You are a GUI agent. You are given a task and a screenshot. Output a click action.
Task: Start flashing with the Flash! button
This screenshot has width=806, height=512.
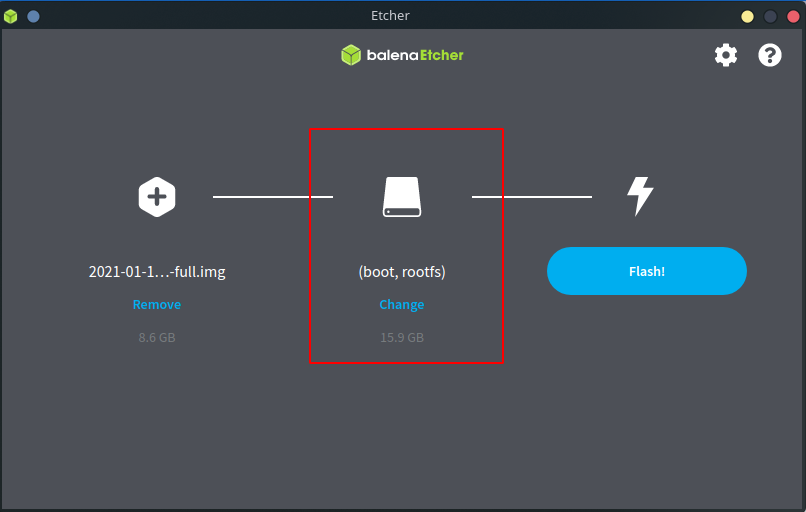(x=646, y=271)
